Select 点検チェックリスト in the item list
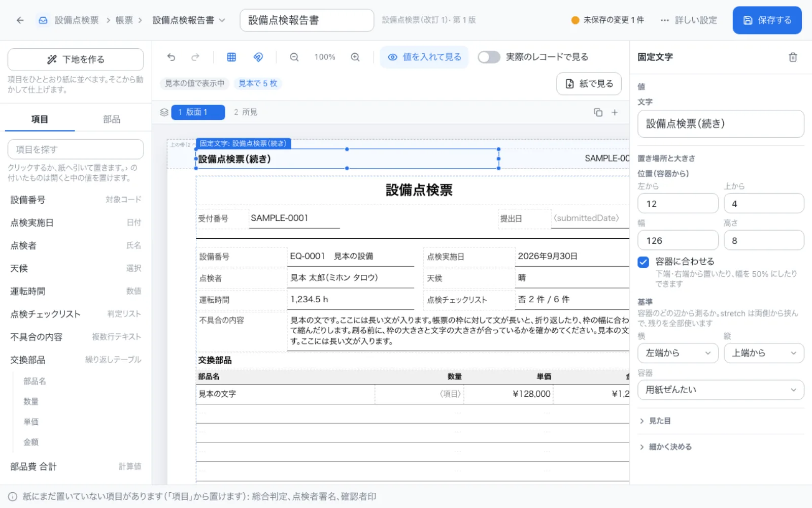Image resolution: width=812 pixels, height=508 pixels. click(76, 314)
